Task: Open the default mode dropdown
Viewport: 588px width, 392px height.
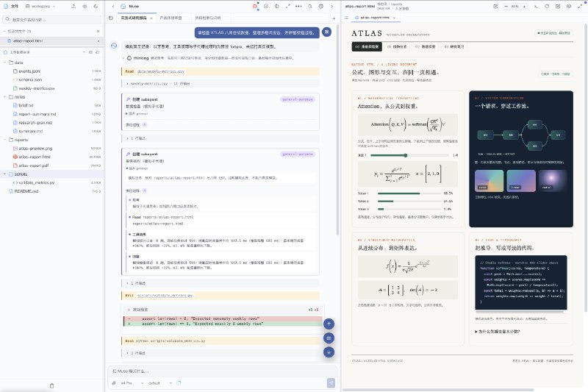Action: pyautogui.click(x=160, y=383)
